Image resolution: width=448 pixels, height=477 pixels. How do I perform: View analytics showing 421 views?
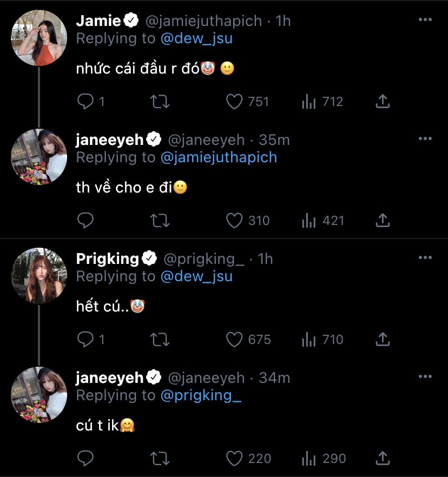[x=309, y=221]
